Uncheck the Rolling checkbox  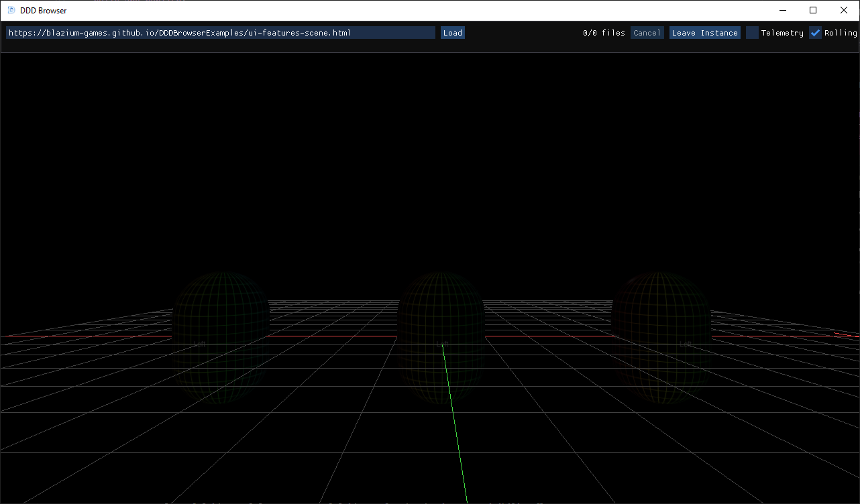[816, 33]
